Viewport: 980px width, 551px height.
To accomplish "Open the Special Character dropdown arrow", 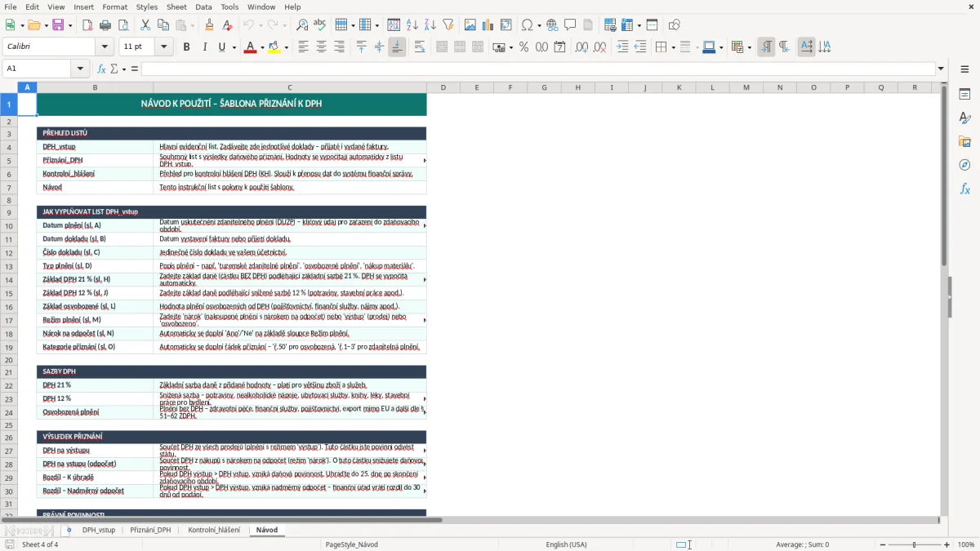I will coord(539,25).
